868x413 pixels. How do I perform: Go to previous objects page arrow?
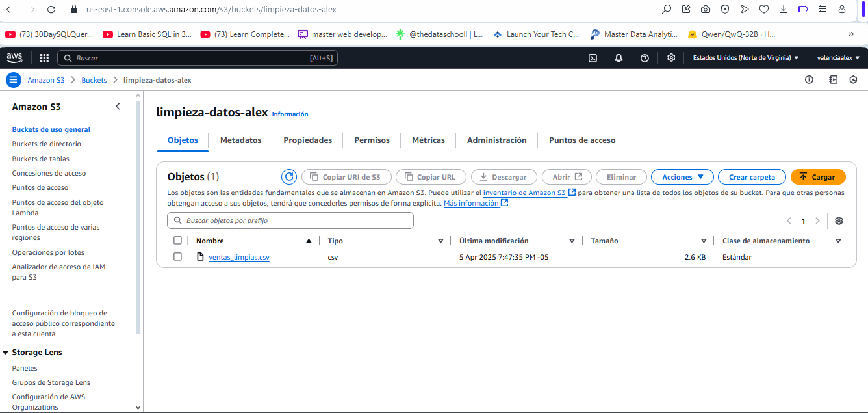coord(789,221)
